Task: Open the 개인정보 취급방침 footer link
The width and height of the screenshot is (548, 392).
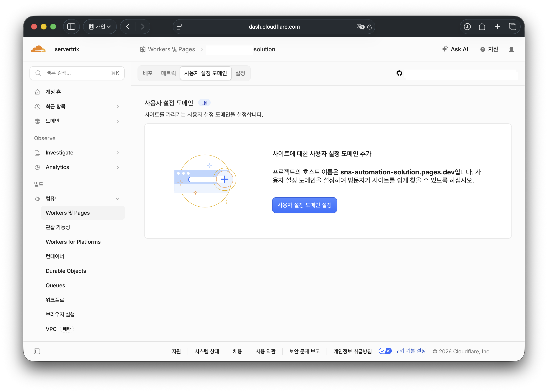Action: (x=352, y=351)
